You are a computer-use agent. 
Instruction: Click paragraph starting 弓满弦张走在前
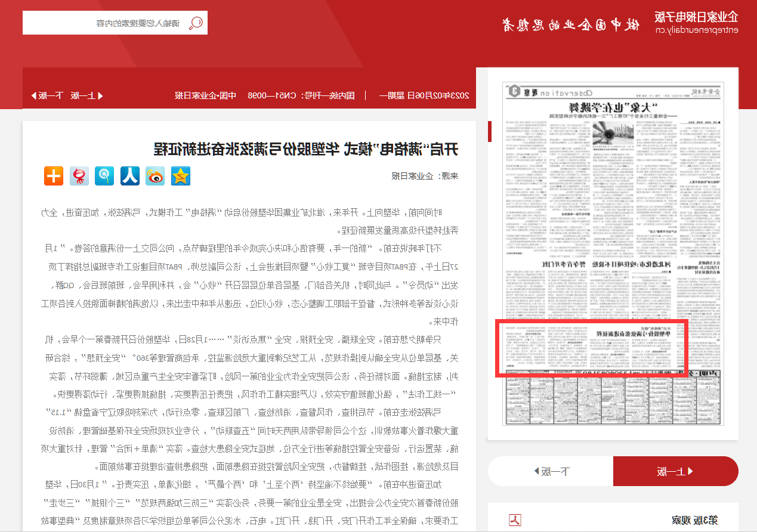tap(249, 439)
